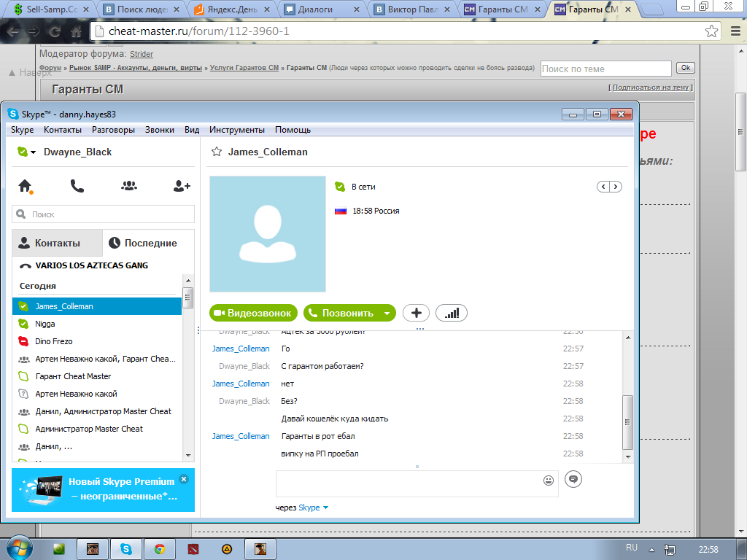Select the Dino Frezo conversation

97,341
